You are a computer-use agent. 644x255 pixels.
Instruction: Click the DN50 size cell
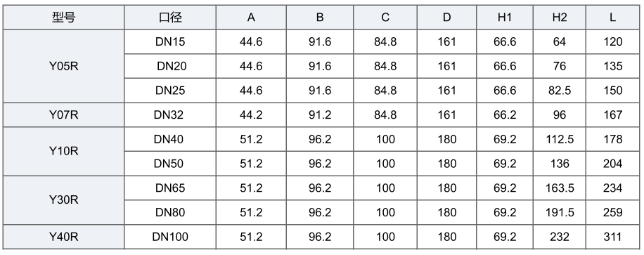point(170,164)
